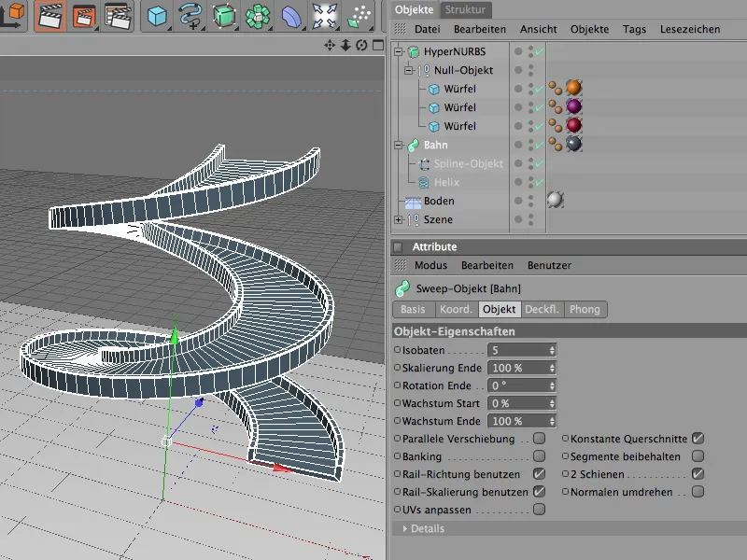Screen dimensions: 747x560
Task: Click the Phong tag on the Bahn row
Action: point(556,145)
